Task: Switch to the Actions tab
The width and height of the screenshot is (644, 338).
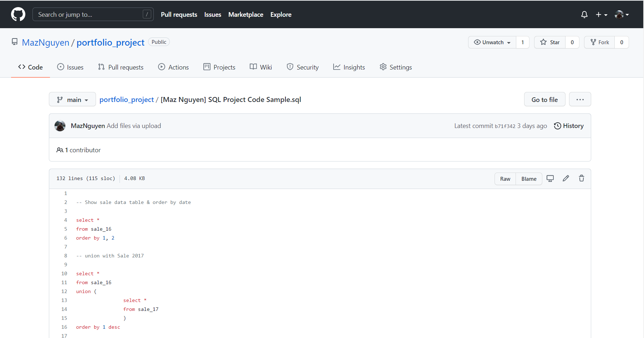Action: click(x=173, y=67)
